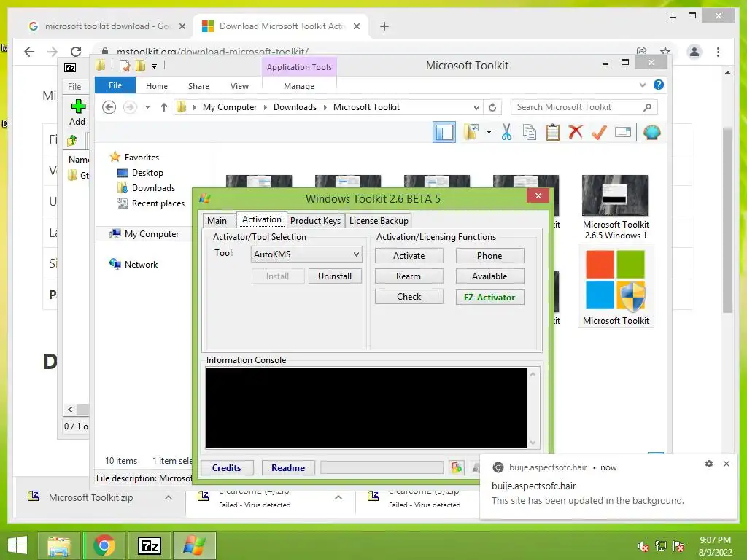This screenshot has height=560, width=747.
Task: Click the Check button
Action: click(x=409, y=297)
